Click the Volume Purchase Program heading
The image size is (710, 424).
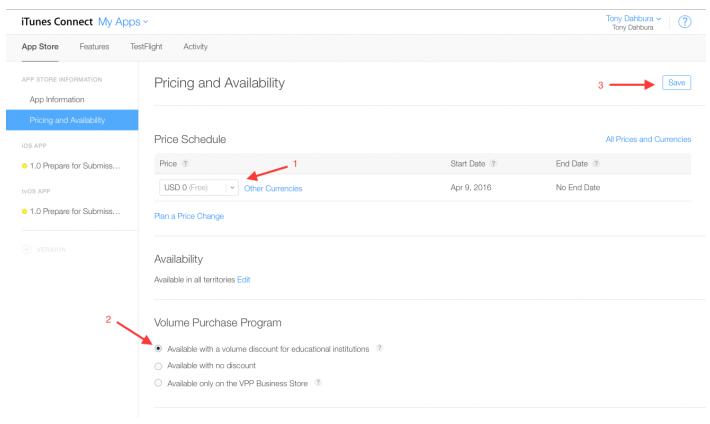(218, 323)
